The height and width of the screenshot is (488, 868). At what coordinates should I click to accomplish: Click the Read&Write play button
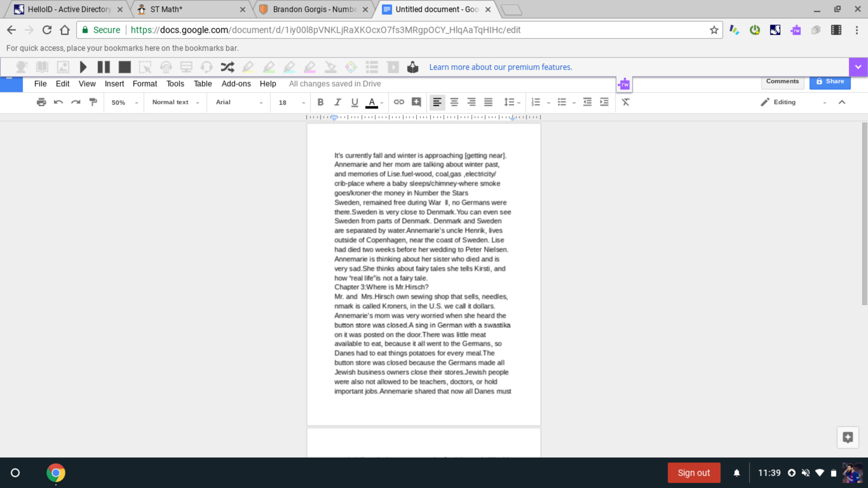[83, 67]
